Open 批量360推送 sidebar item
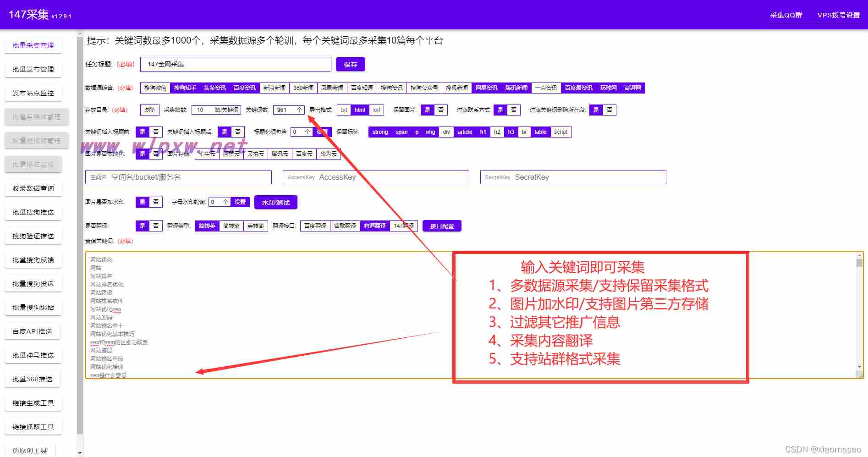 pyautogui.click(x=32, y=379)
